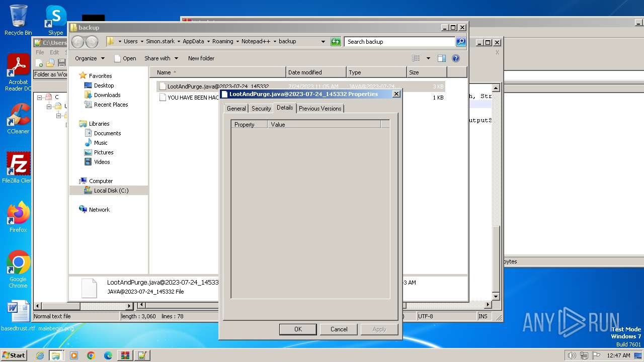Open Recent Places under Favorites
Screen dimensions: 644x362
pyautogui.click(x=111, y=105)
